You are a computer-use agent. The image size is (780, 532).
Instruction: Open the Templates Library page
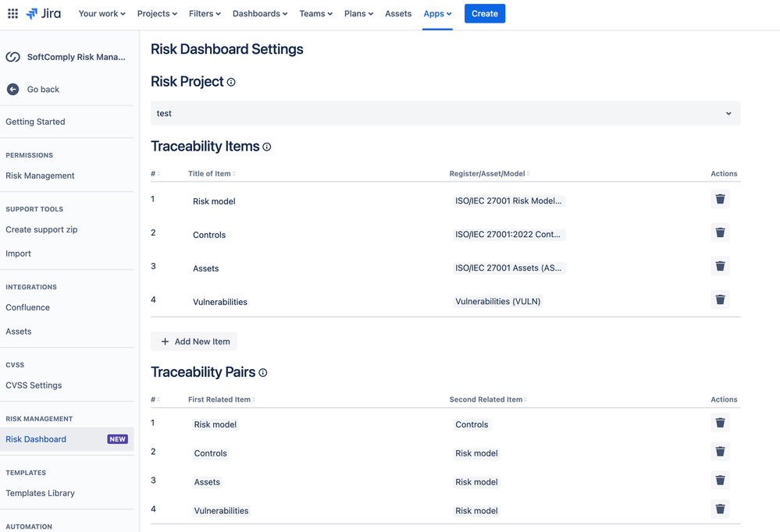(x=40, y=493)
